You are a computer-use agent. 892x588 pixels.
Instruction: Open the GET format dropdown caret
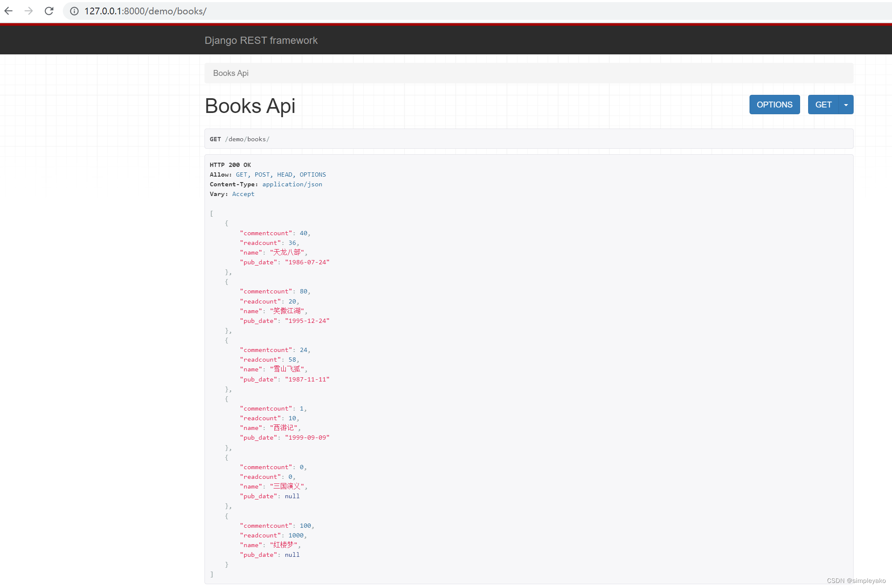click(x=846, y=104)
